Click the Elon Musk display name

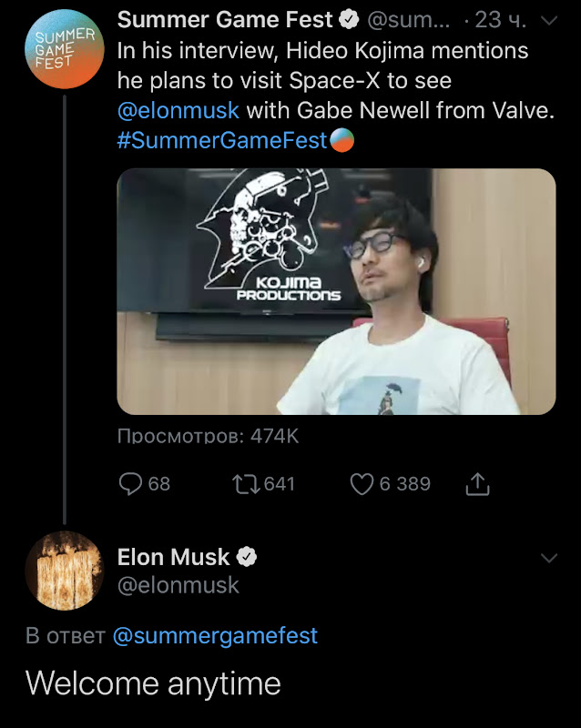click(x=173, y=557)
